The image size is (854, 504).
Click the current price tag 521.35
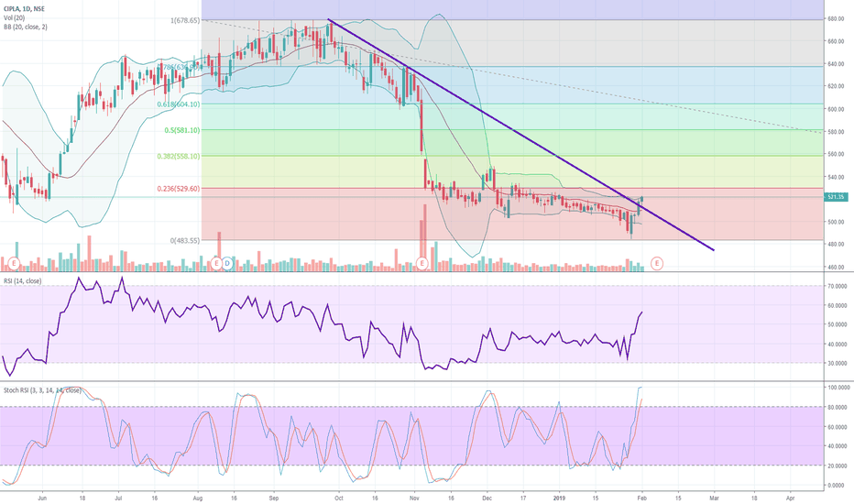point(836,197)
